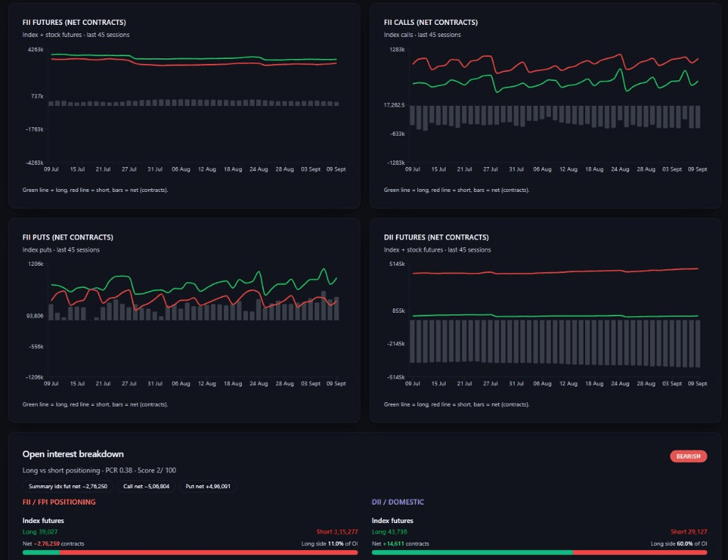The width and height of the screenshot is (728, 560).
Task: Select the 'Call net −5,06,804' chip
Action: pyautogui.click(x=146, y=486)
